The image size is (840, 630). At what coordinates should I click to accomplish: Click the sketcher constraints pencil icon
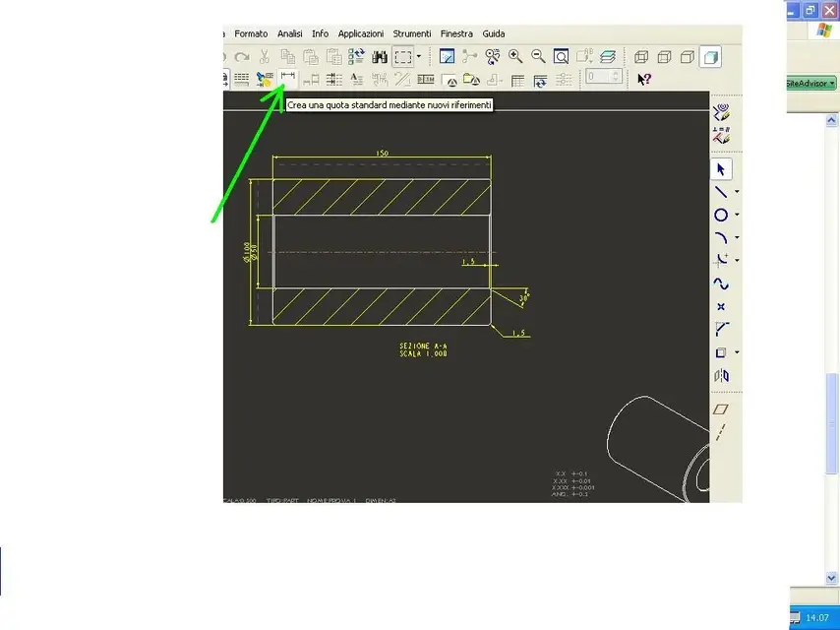(722, 135)
